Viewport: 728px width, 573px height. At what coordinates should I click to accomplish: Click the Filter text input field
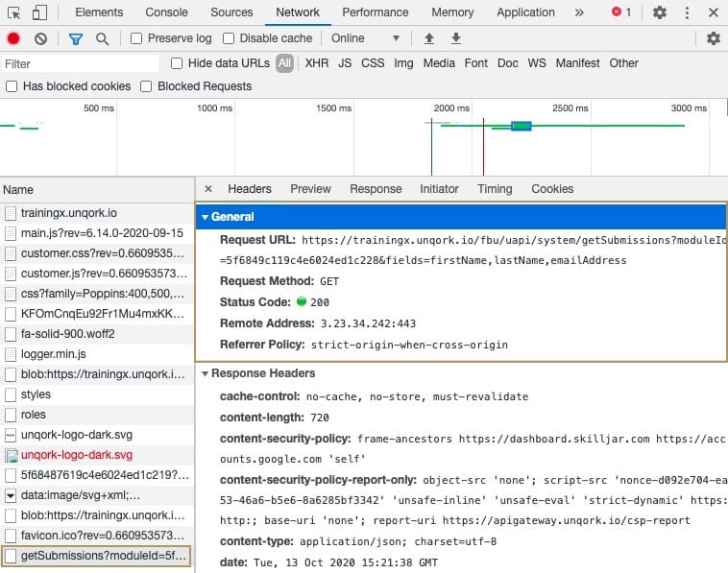[80, 64]
